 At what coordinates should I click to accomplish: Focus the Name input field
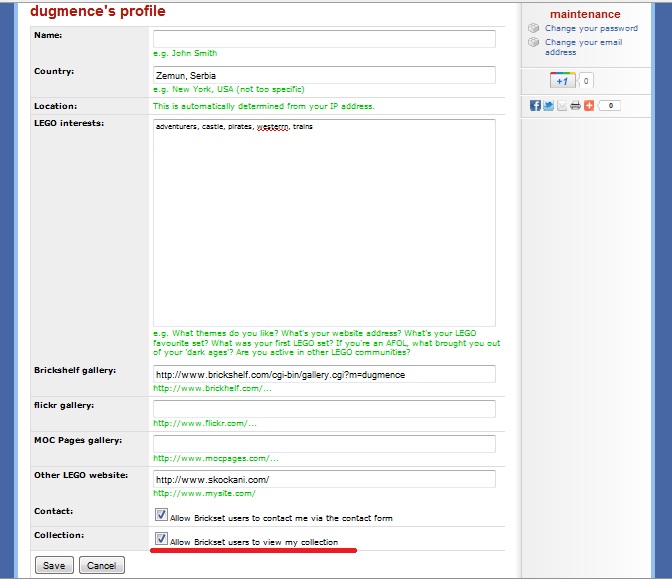[x=324, y=39]
